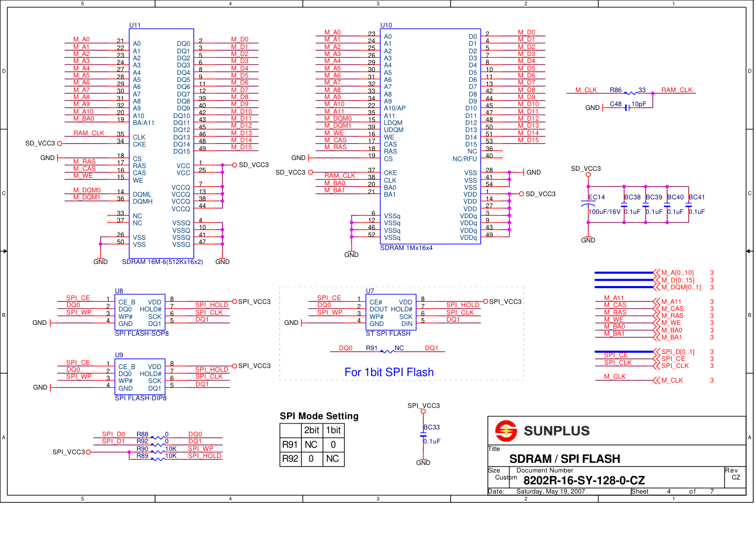756x535 pixels.
Task: Click the '10pF' value text
Action: point(639,104)
